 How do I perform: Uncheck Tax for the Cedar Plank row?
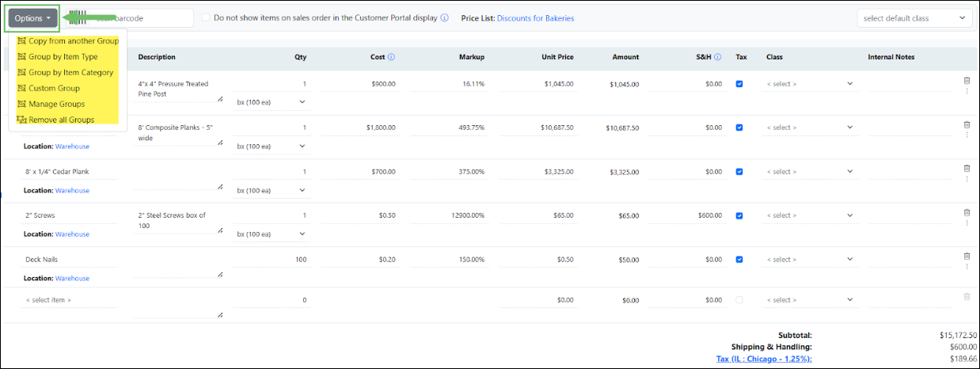739,171
